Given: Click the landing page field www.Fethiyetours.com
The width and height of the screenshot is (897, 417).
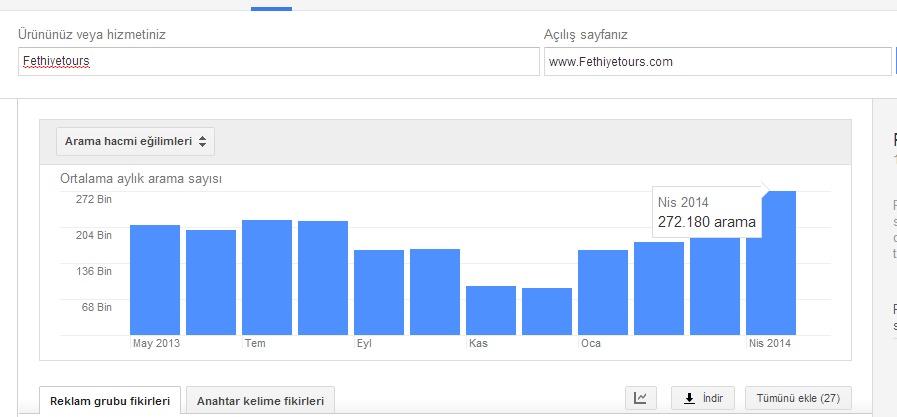Looking at the screenshot, I should [x=717, y=61].
